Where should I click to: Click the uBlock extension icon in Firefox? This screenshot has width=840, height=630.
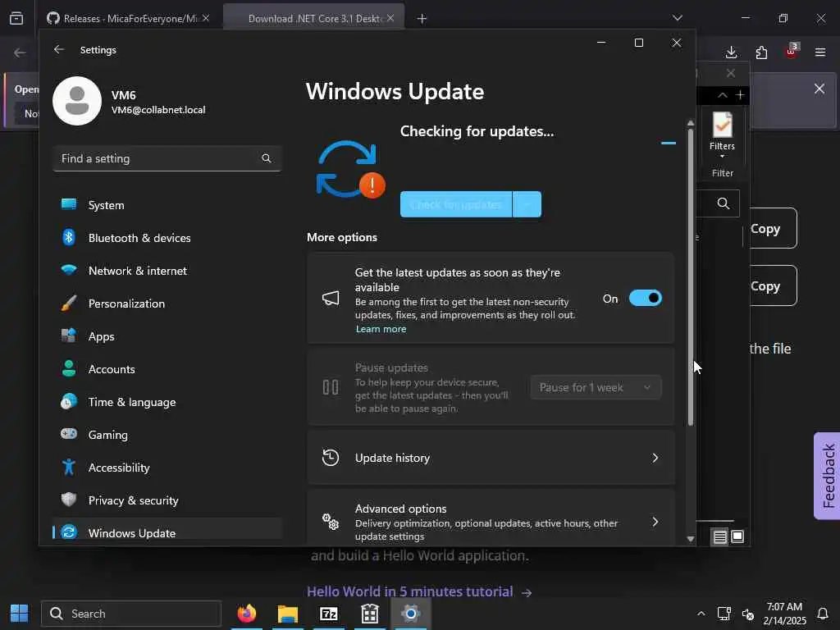(x=792, y=52)
